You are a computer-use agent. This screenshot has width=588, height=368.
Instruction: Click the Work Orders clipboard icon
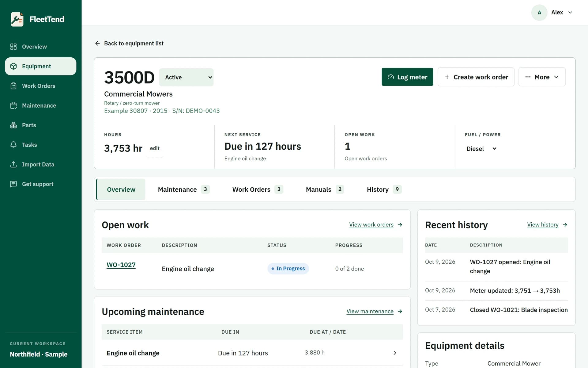tap(13, 86)
